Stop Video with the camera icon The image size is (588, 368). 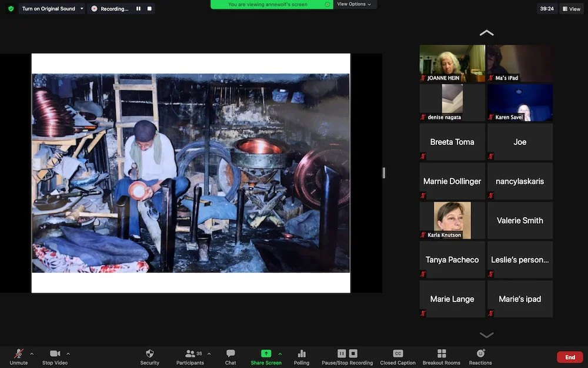click(x=55, y=357)
